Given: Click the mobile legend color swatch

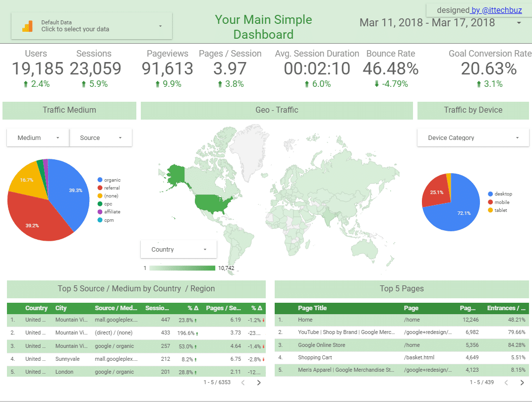Looking at the screenshot, I should tap(491, 202).
